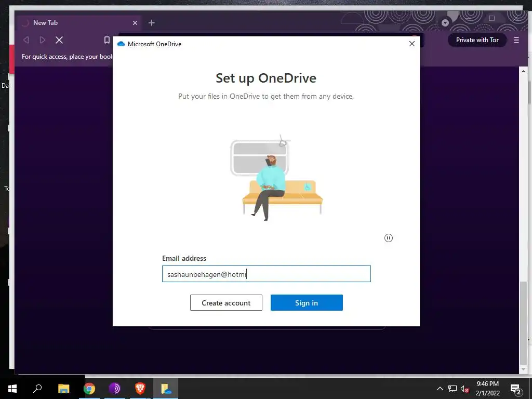532x399 pixels.
Task: Maximize the browser window
Action: (492, 18)
